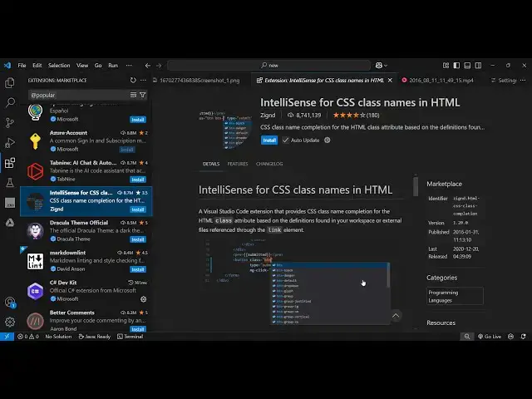Open editor tab more actions ellipsis
The image size is (532, 399).
point(523,81)
